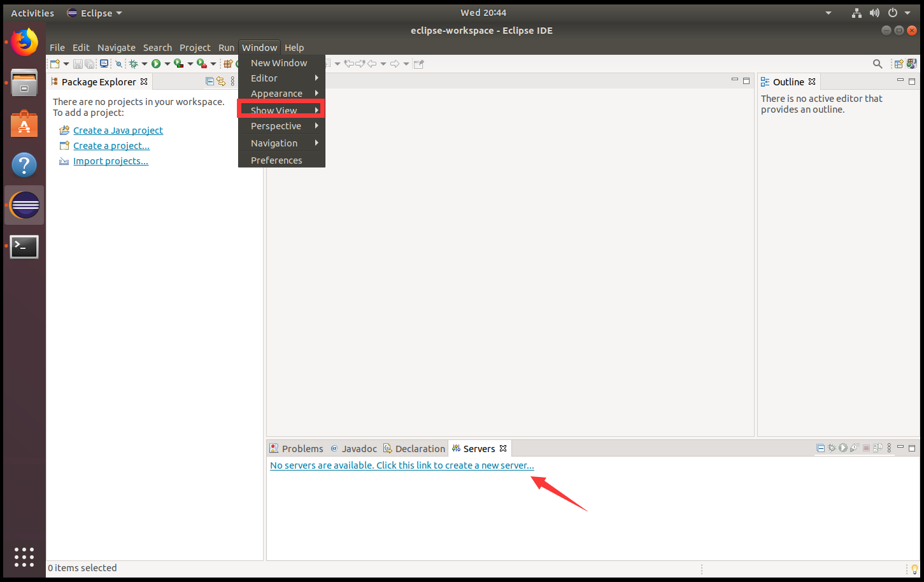Switch to the Problems tab

296,448
